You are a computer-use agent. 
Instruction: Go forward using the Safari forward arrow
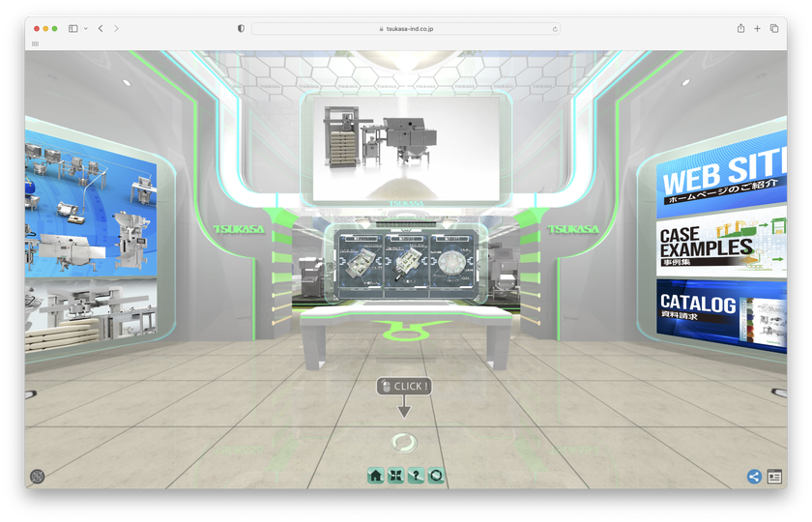(116, 28)
